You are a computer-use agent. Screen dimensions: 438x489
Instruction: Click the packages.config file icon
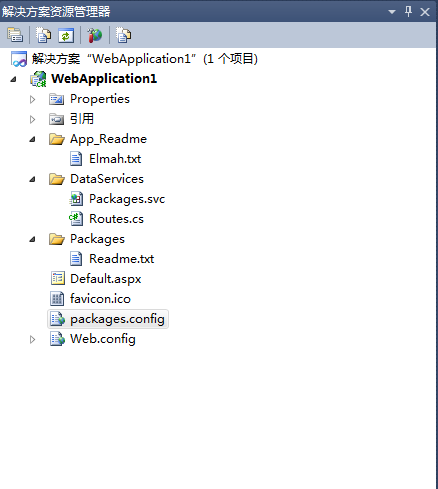[x=57, y=319]
